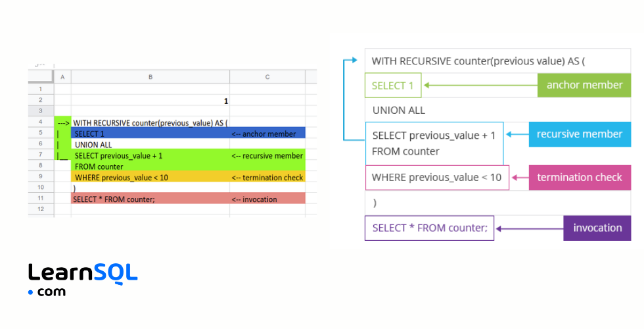Select spreadsheet column C header
Image resolution: width=644 pixels, height=329 pixels.
coord(267,77)
